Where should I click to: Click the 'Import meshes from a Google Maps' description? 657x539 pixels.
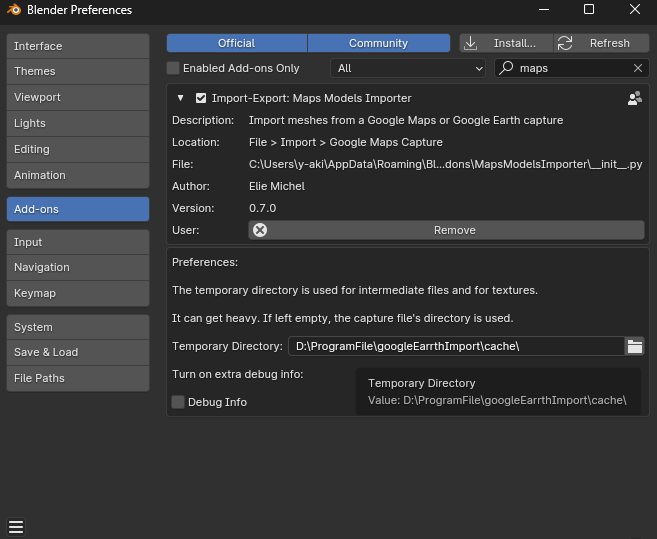[406, 120]
